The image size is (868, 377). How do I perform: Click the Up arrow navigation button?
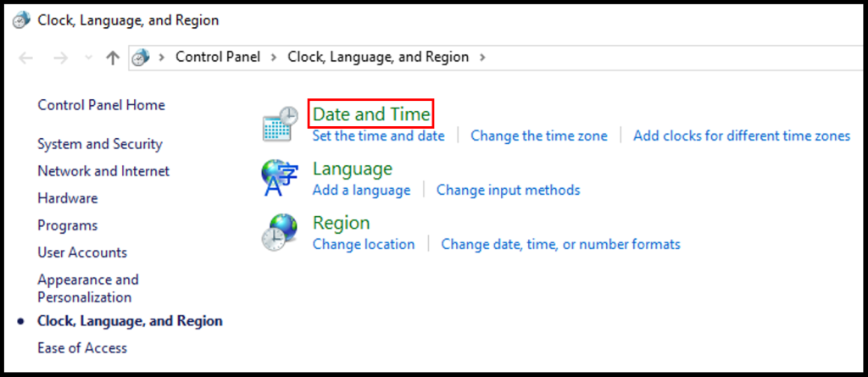(113, 58)
